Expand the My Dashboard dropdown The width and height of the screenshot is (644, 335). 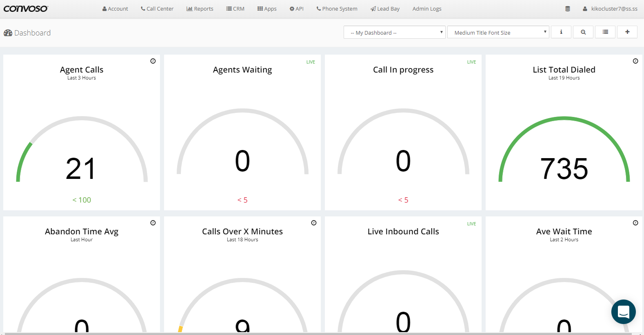point(394,32)
